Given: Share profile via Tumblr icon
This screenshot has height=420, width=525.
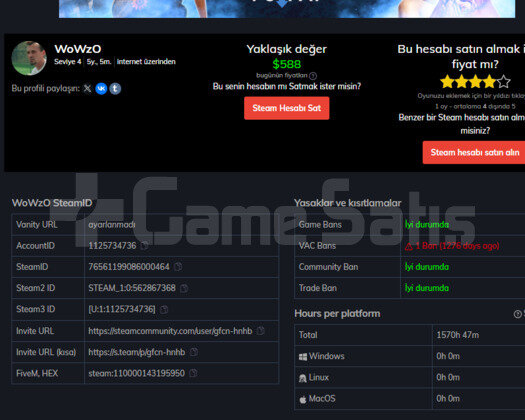Looking at the screenshot, I should click(115, 88).
